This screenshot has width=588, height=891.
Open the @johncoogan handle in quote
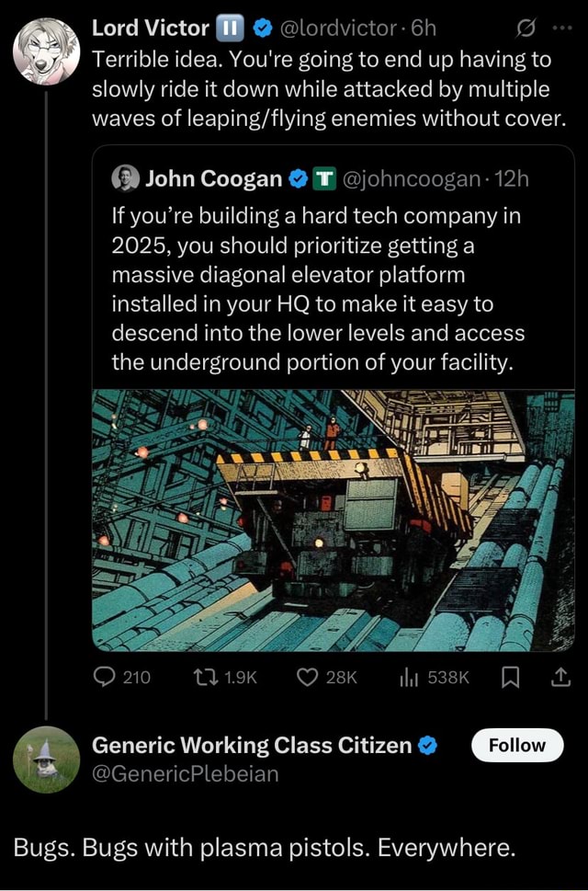tap(409, 178)
